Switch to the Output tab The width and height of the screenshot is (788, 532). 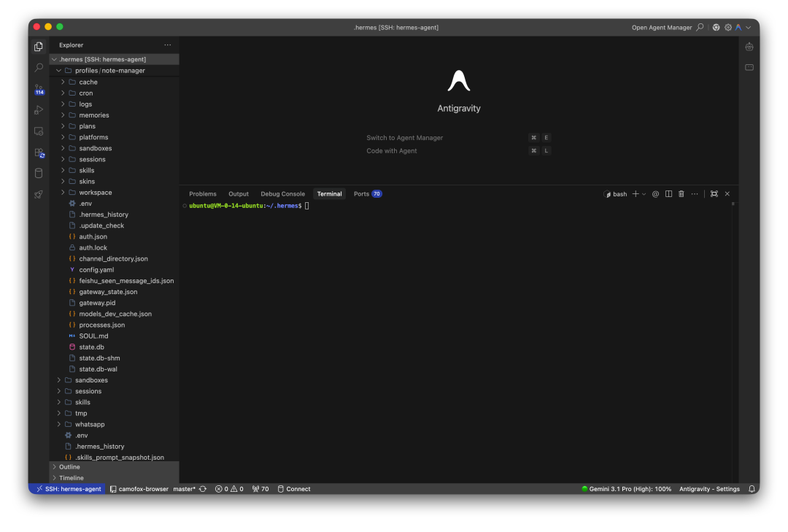pyautogui.click(x=238, y=193)
